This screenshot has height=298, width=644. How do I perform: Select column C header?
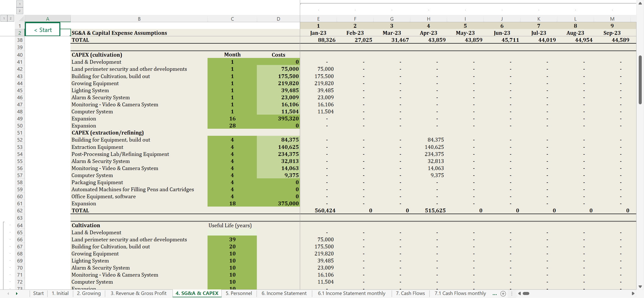point(232,19)
